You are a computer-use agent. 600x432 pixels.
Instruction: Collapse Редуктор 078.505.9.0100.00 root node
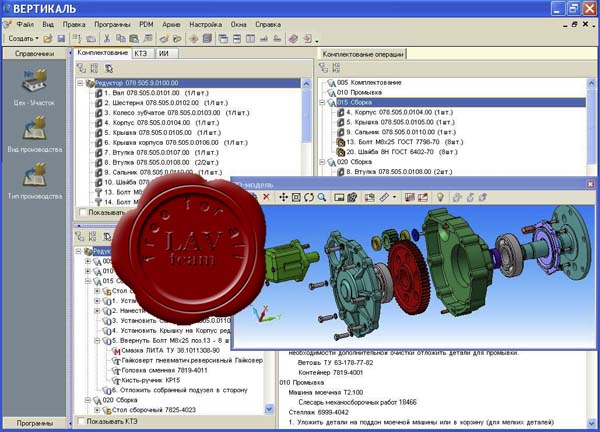[x=80, y=83]
